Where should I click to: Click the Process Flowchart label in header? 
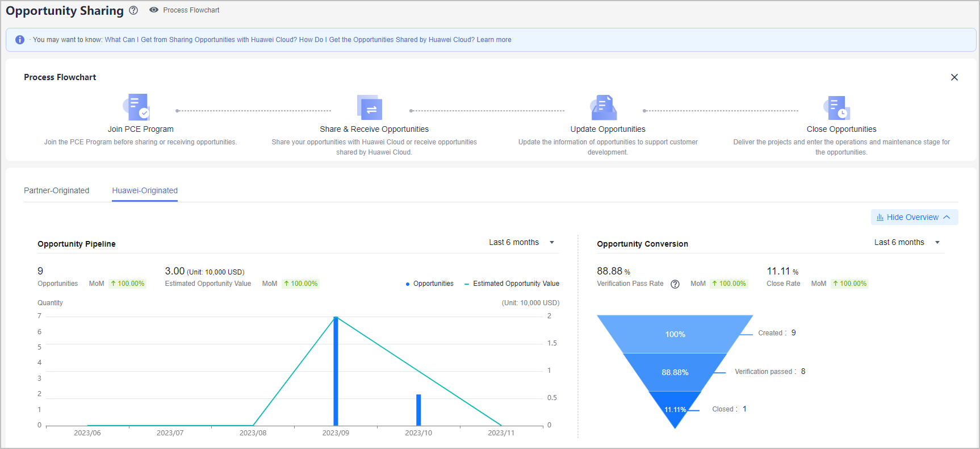[191, 10]
